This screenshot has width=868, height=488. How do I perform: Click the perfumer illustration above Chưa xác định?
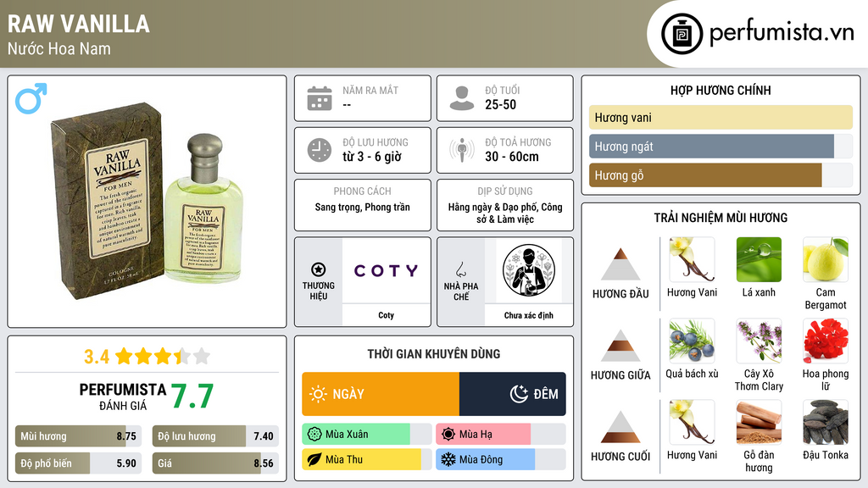point(529,270)
